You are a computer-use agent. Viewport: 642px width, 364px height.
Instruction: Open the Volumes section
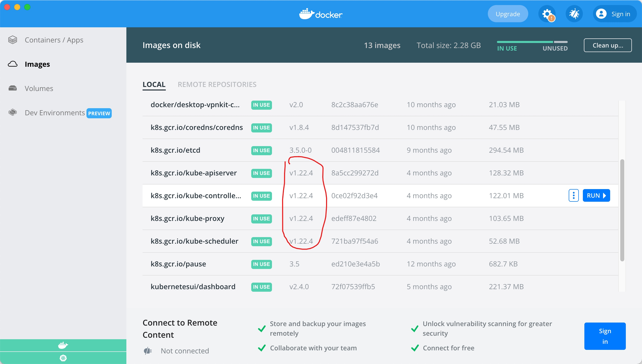[x=39, y=88]
